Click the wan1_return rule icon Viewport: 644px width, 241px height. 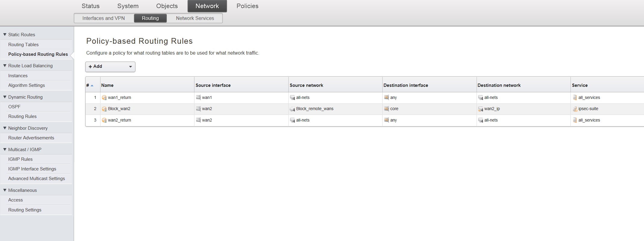tap(104, 98)
